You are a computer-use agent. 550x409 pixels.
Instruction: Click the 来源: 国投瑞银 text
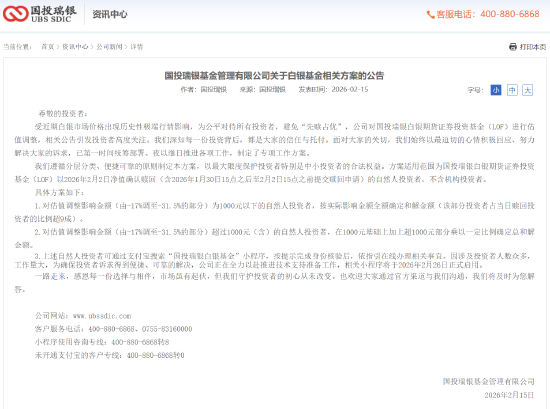(x=262, y=89)
